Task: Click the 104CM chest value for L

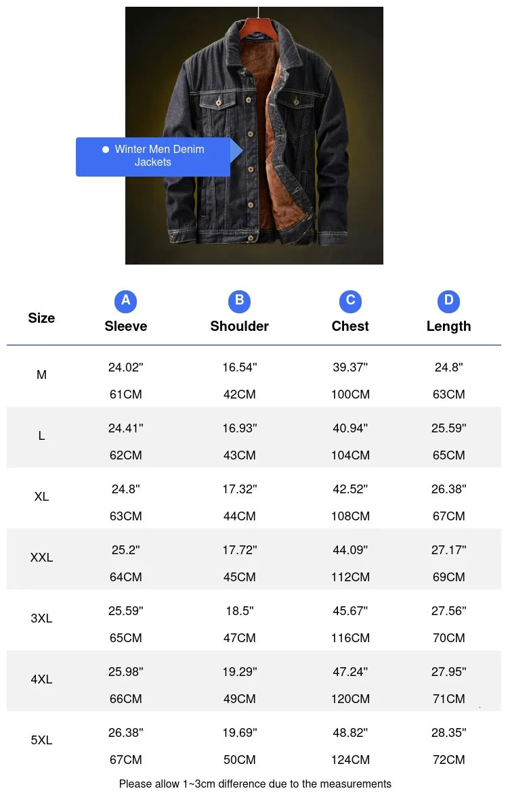Action: 350,455
